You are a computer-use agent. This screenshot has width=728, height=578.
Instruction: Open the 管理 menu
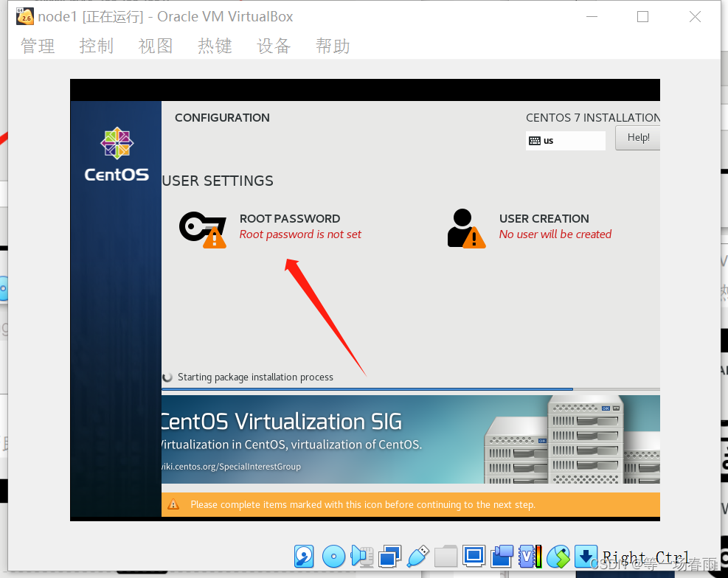pos(38,46)
